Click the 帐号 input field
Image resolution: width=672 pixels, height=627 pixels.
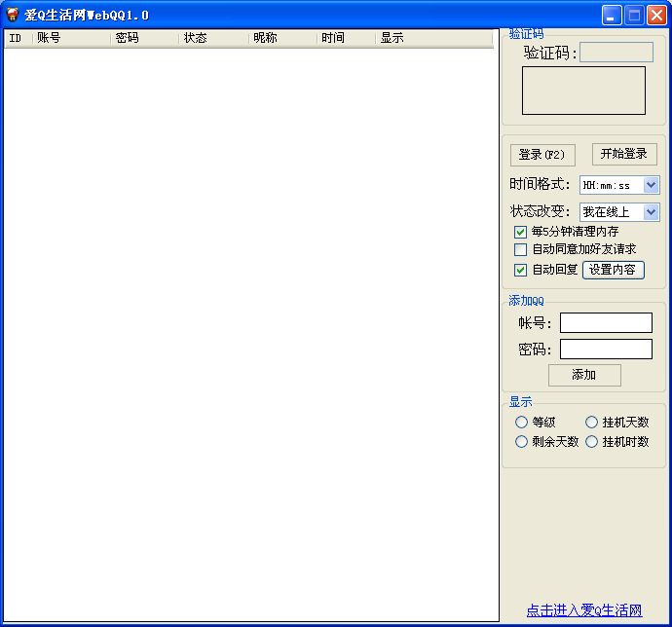tap(606, 323)
